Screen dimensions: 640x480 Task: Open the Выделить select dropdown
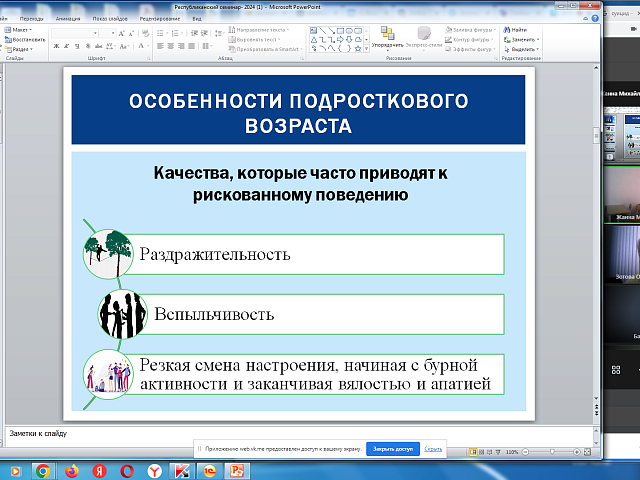[525, 47]
